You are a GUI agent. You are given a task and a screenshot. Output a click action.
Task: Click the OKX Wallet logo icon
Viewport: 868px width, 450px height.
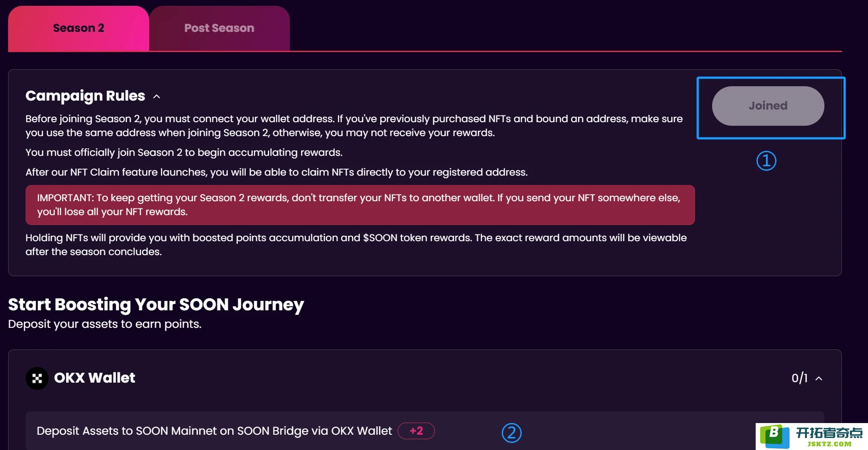tap(37, 378)
